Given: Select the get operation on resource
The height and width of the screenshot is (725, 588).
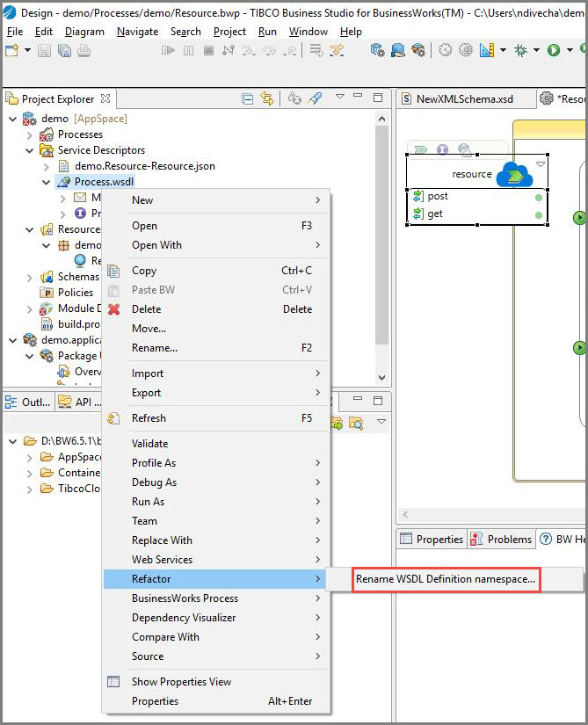Looking at the screenshot, I should [x=435, y=214].
